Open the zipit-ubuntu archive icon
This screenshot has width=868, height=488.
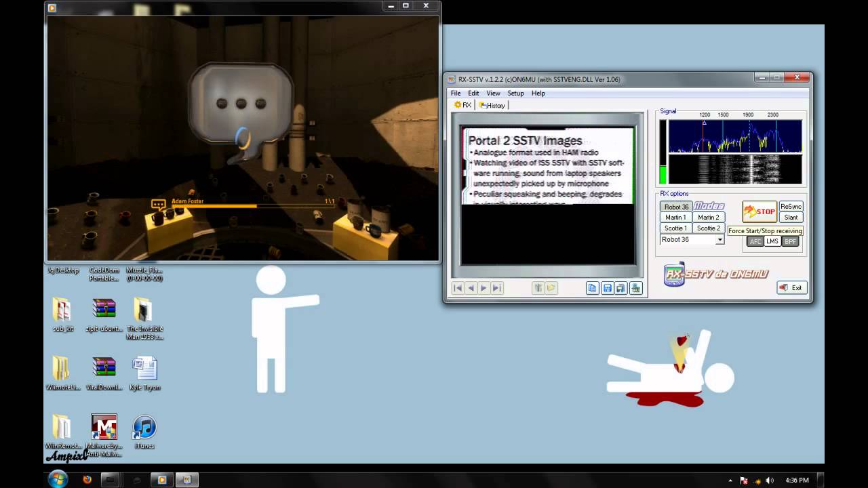pos(104,315)
